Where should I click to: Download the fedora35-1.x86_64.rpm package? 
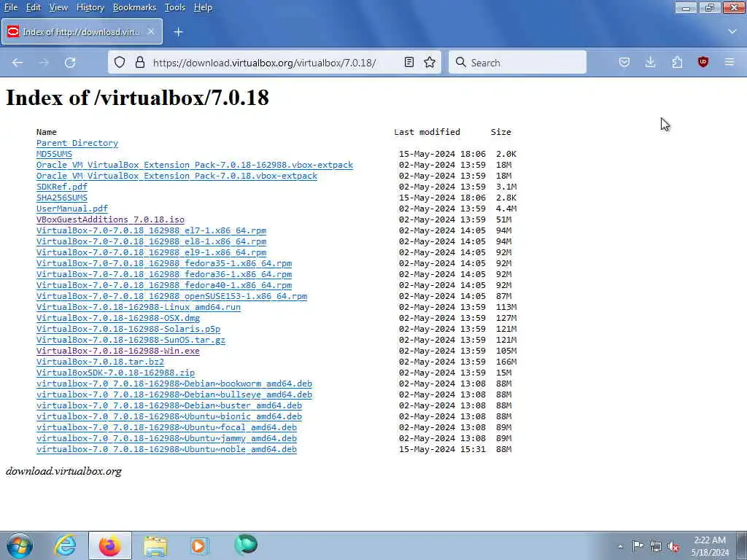[x=164, y=263]
